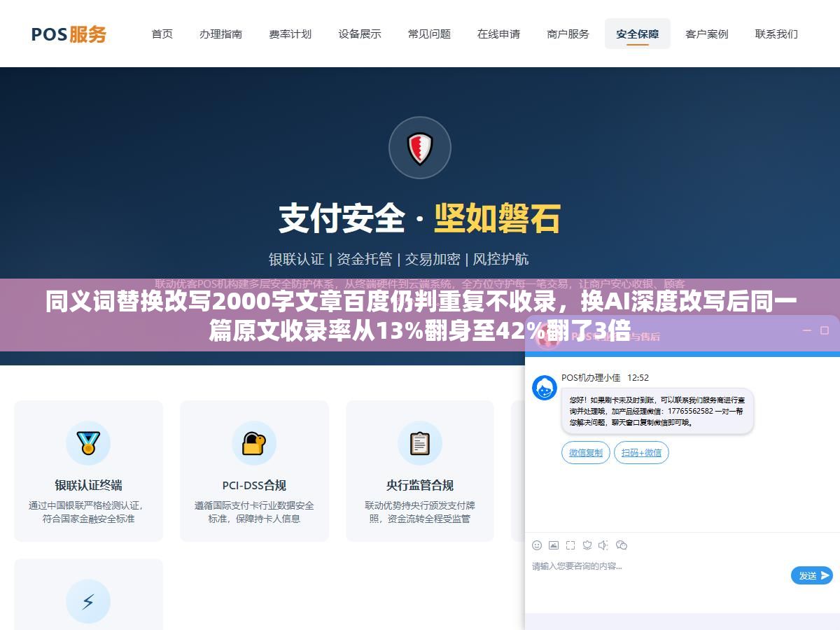
Task: Open the 客户案例 nav item
Action: (x=707, y=34)
